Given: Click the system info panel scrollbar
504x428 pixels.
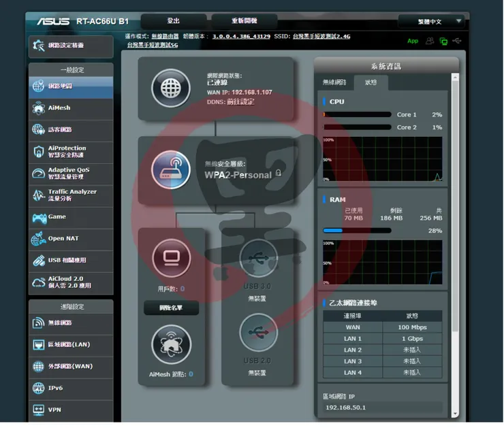Looking at the screenshot, I should (455, 205).
